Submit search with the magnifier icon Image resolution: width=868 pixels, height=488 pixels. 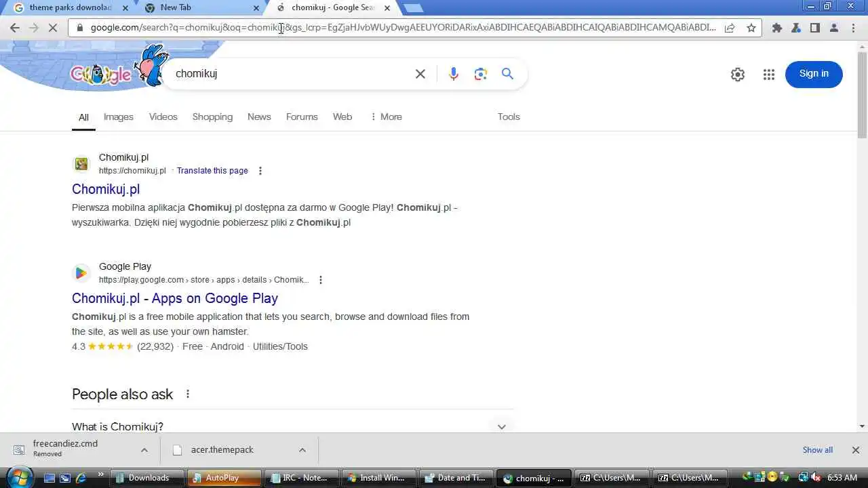pyautogui.click(x=507, y=74)
